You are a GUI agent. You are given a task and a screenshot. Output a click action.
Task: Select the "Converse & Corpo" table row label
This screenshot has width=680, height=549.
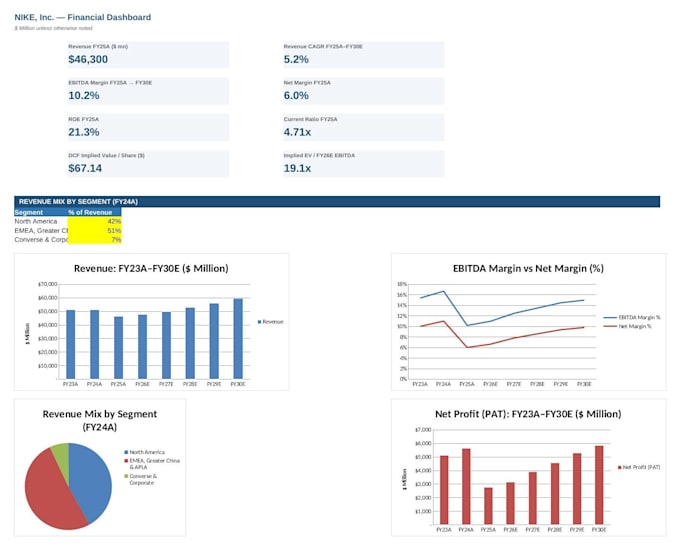[41, 239]
